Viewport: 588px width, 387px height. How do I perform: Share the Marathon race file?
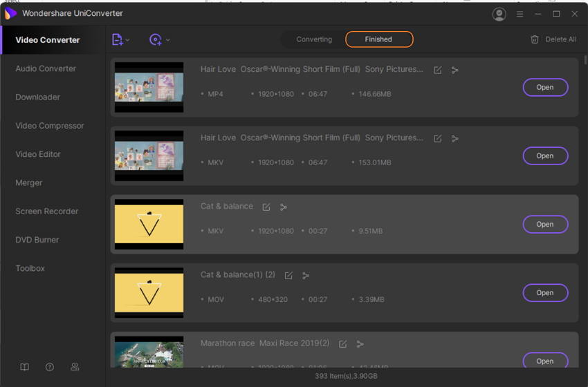click(360, 344)
